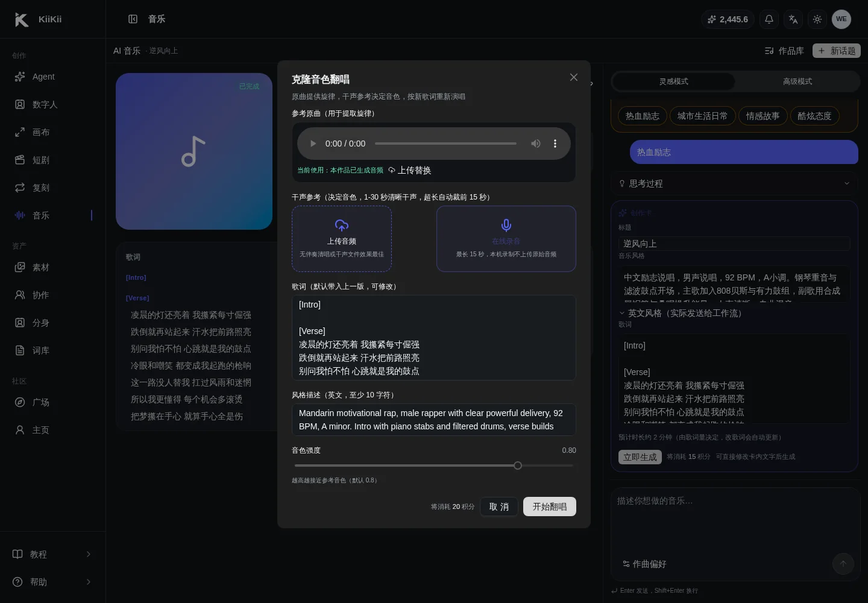Viewport: 868px width, 603px height.
Task: Go to Agent in sidebar
Action: [53, 77]
